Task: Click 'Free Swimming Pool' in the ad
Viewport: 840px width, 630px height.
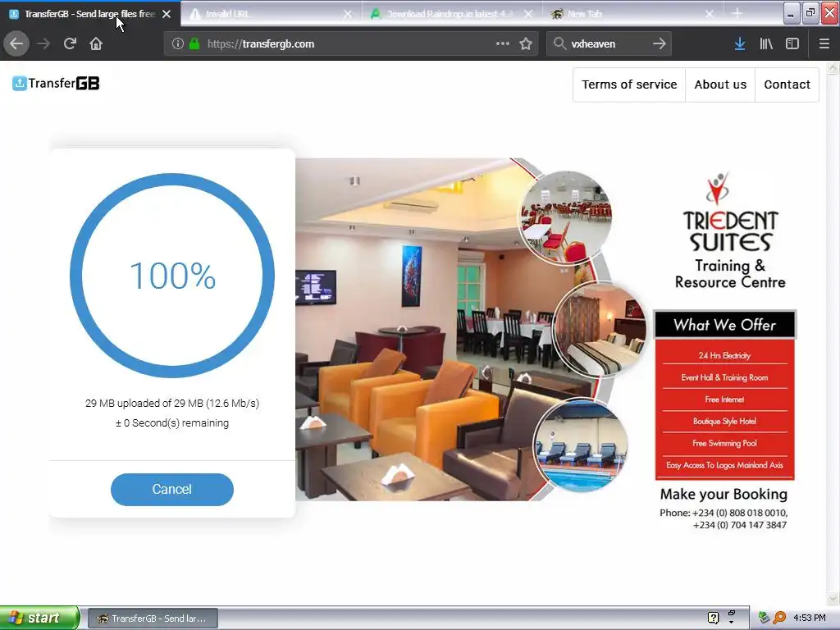Action: pyautogui.click(x=724, y=443)
